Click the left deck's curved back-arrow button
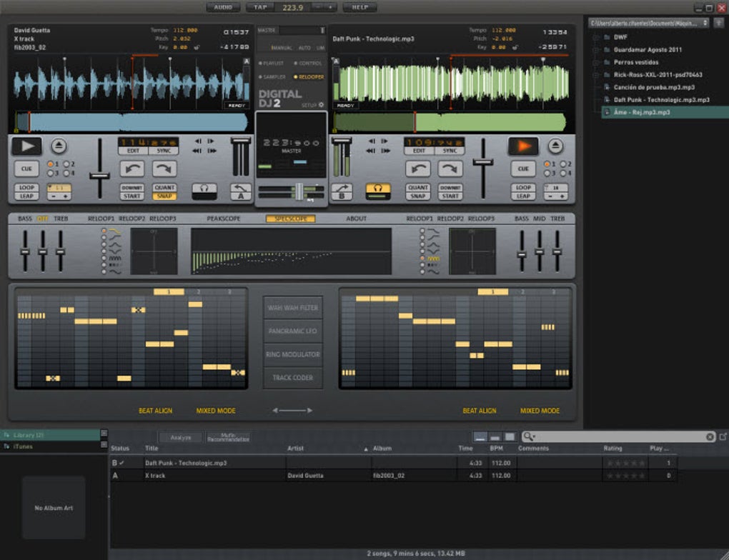 click(132, 169)
